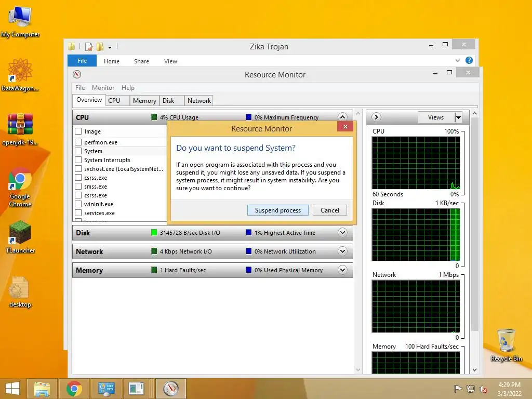Open the Views dropdown arrow
This screenshot has height=399, width=532.
[458, 117]
